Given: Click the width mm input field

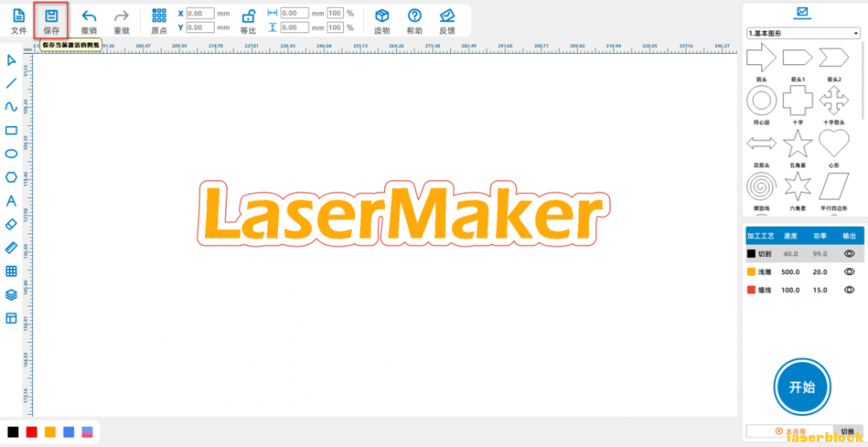Looking at the screenshot, I should click(295, 13).
